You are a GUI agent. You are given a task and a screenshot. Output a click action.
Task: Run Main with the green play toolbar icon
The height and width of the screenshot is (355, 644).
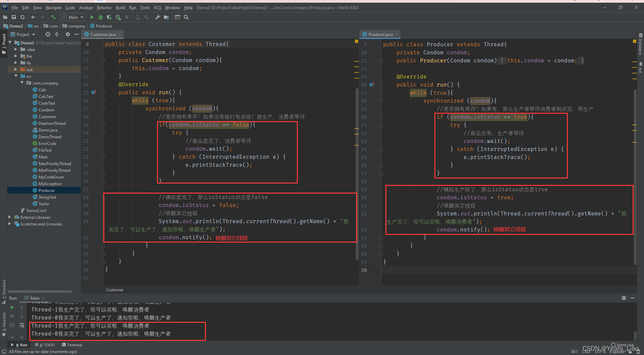click(x=92, y=17)
